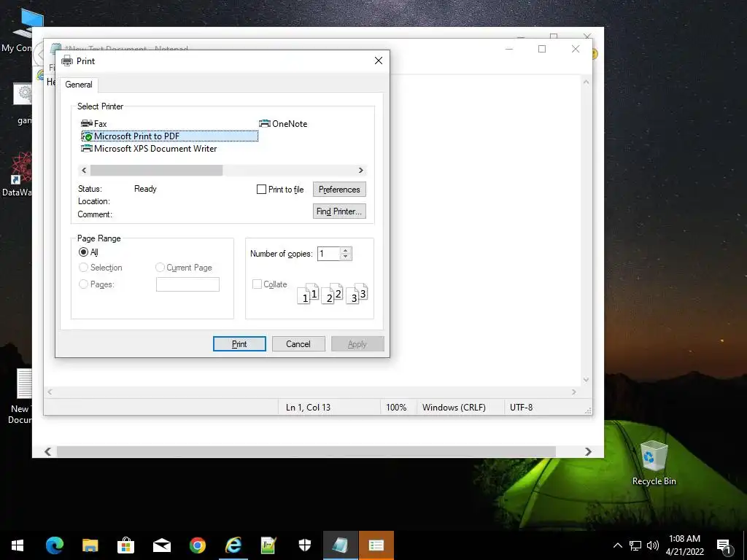Click the Print button
Viewport: 747px width, 560px height.
pyautogui.click(x=239, y=344)
